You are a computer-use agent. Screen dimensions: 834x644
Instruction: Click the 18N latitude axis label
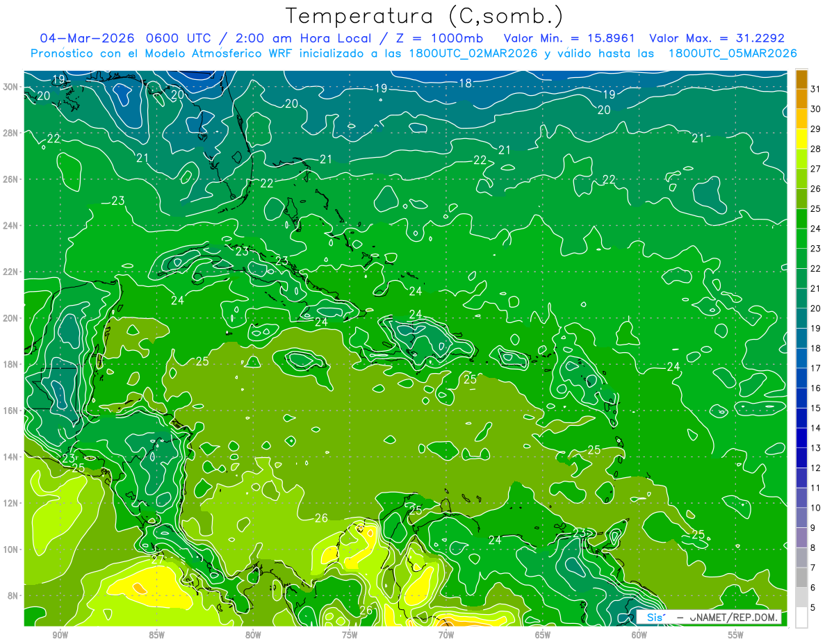(x=10, y=364)
